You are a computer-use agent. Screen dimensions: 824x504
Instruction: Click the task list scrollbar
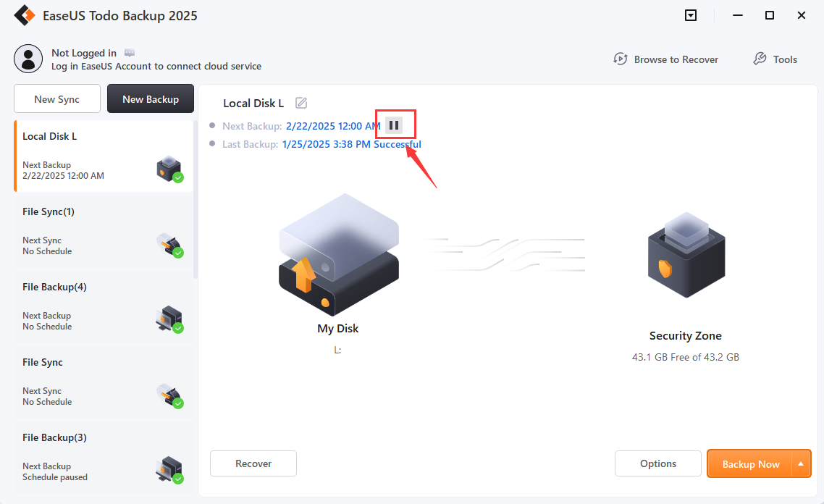point(196,200)
